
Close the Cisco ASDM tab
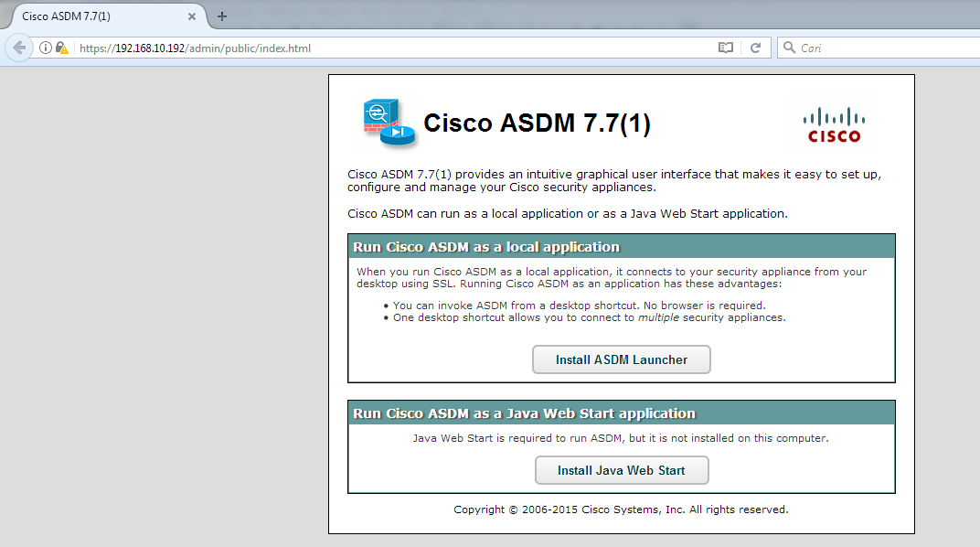click(x=191, y=16)
